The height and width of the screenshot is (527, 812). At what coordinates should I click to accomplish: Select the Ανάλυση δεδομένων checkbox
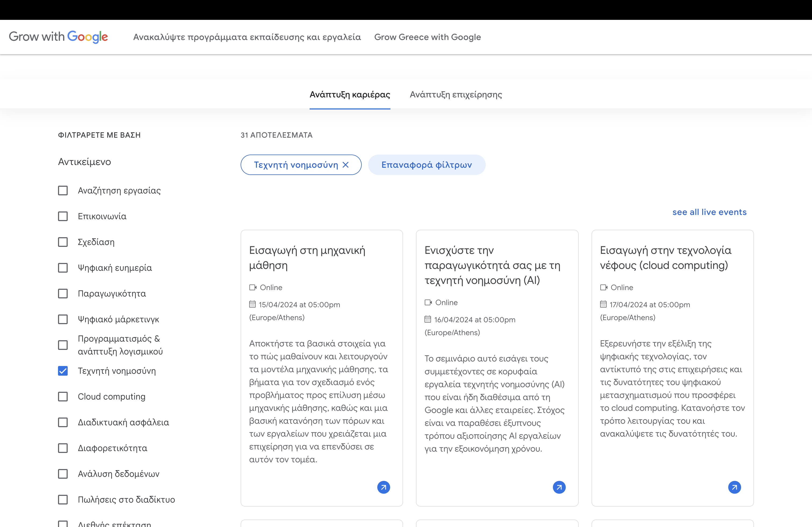[63, 474]
